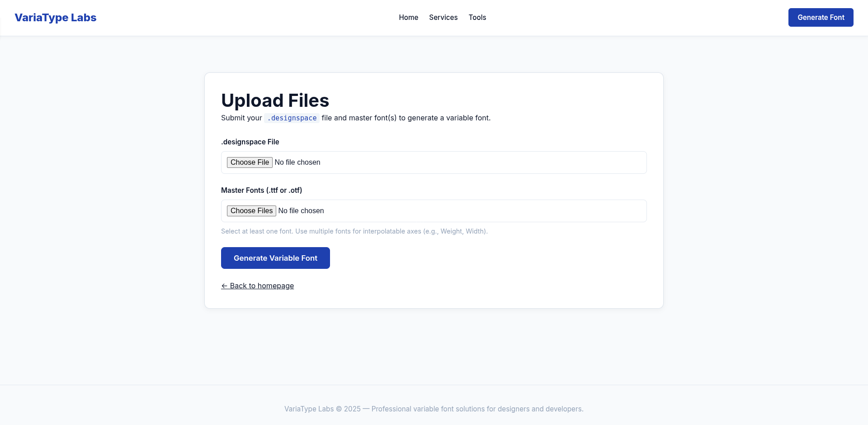
Task: Click the .designspace code snippet text
Action: point(292,118)
